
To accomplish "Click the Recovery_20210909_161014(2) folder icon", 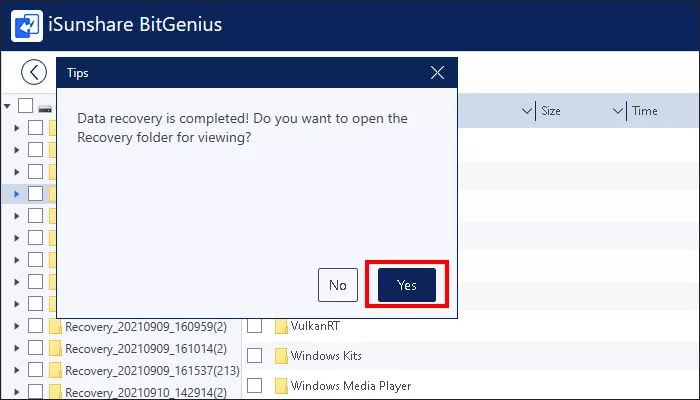I will click(55, 348).
